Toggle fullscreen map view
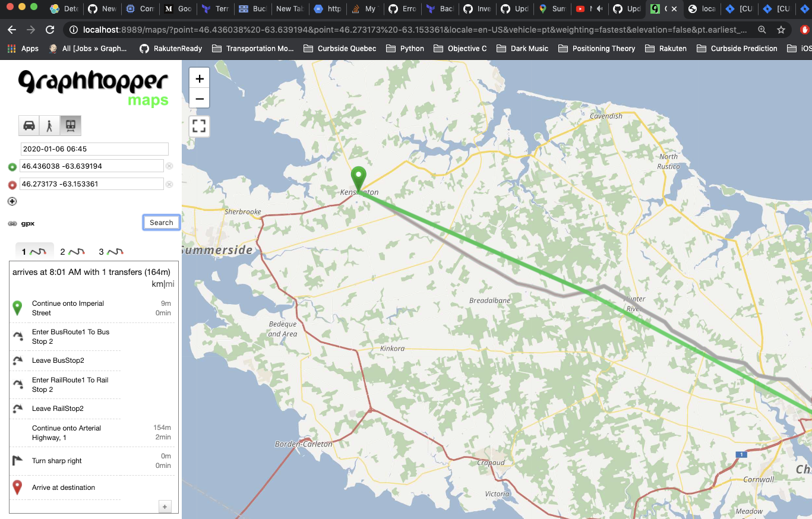This screenshot has height=519, width=812. tap(199, 126)
